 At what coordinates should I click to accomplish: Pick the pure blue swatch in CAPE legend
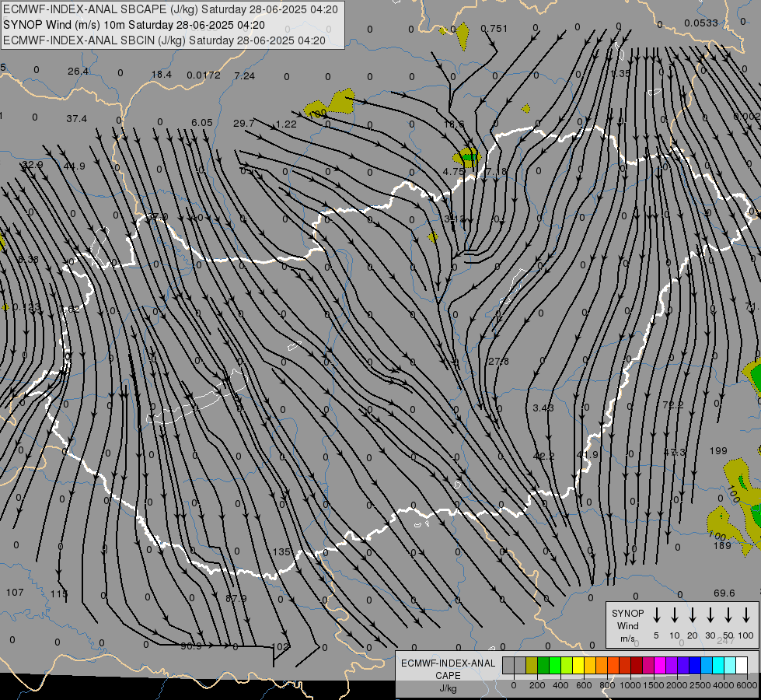(695, 666)
